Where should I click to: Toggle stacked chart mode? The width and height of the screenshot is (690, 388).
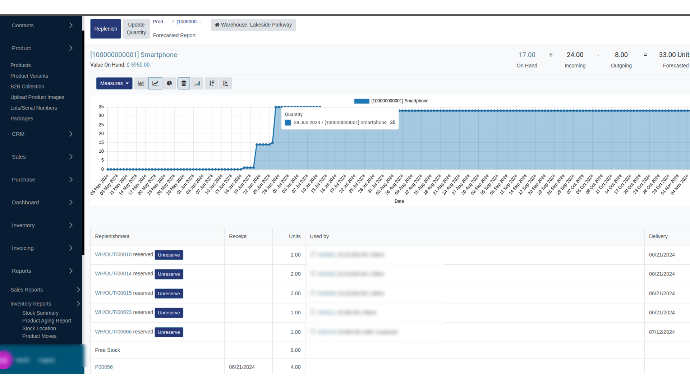[184, 83]
